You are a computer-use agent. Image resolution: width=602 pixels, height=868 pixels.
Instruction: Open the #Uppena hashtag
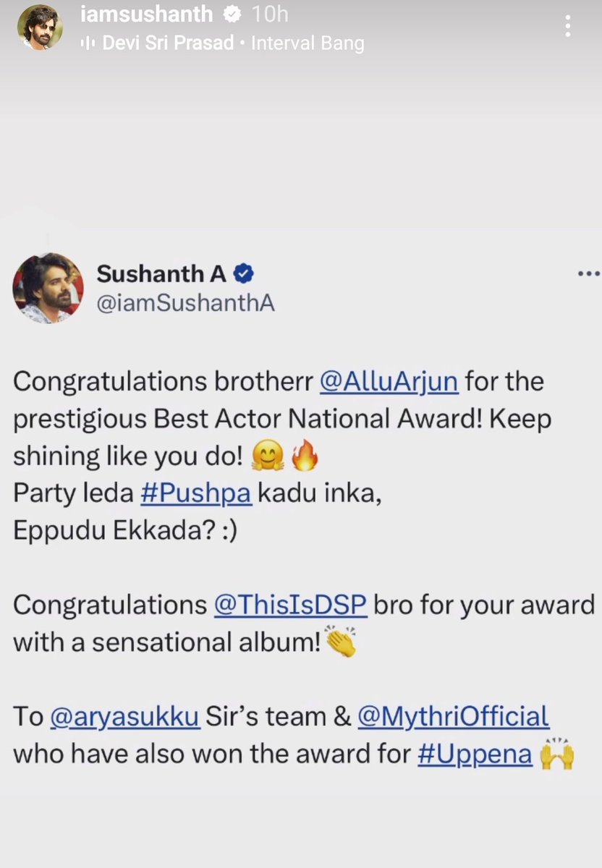tap(475, 754)
